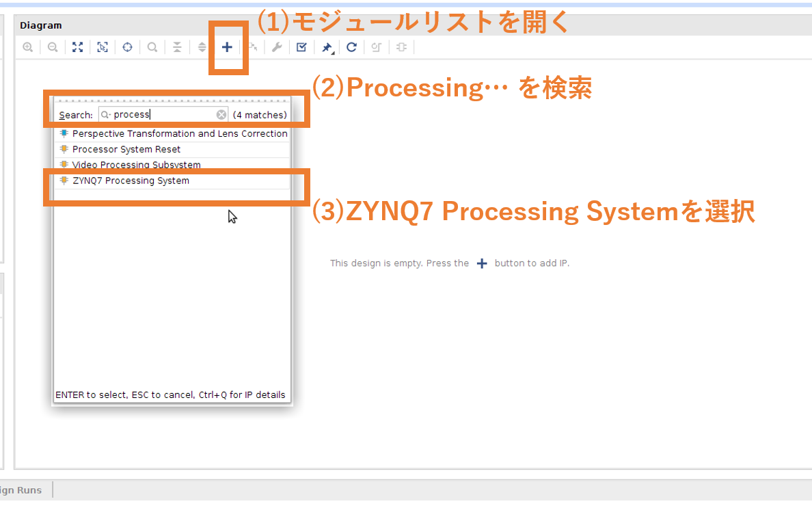Screen dimensions: 812x506
Task: Click the Regenerate Layout refresh icon
Action: pos(351,47)
